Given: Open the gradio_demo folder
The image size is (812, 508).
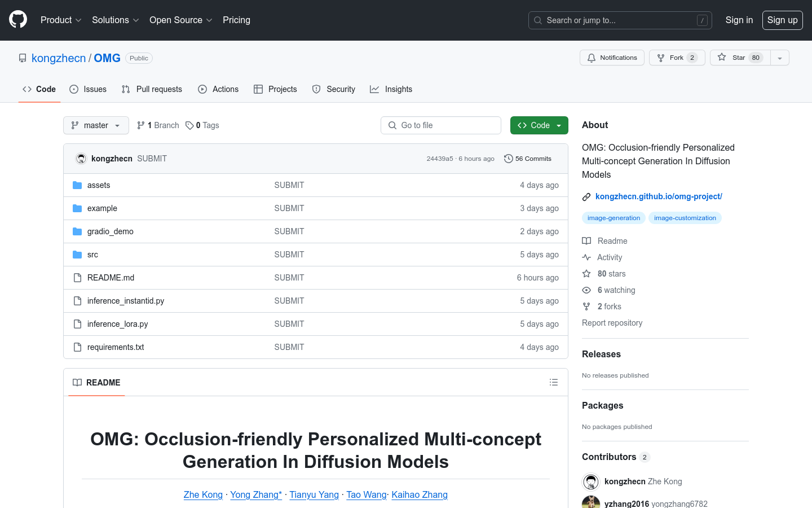Looking at the screenshot, I should point(111,231).
